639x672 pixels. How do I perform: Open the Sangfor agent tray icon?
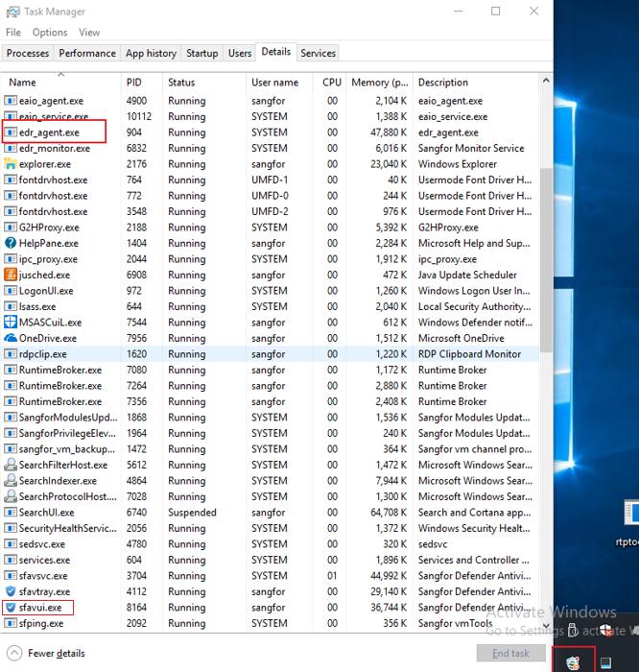[x=573, y=661]
